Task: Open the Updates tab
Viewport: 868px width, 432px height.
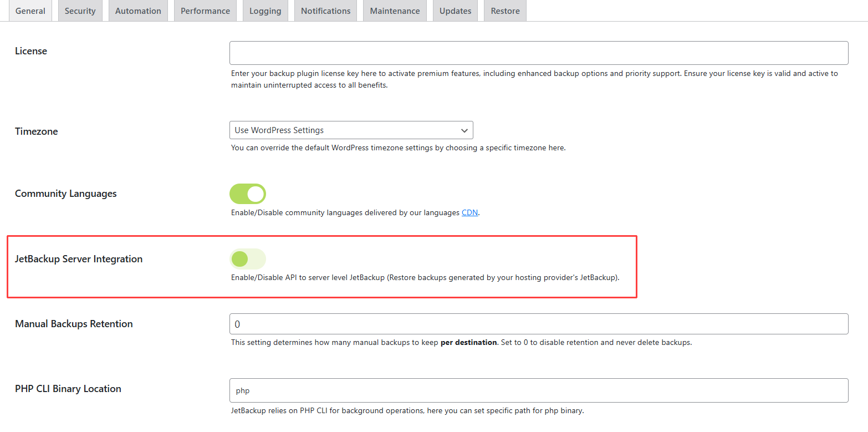Action: click(455, 11)
